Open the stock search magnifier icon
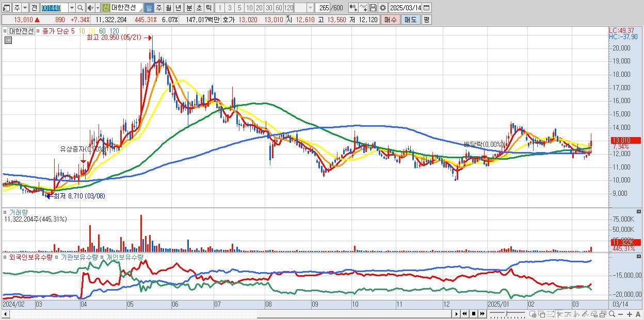 (x=81, y=8)
